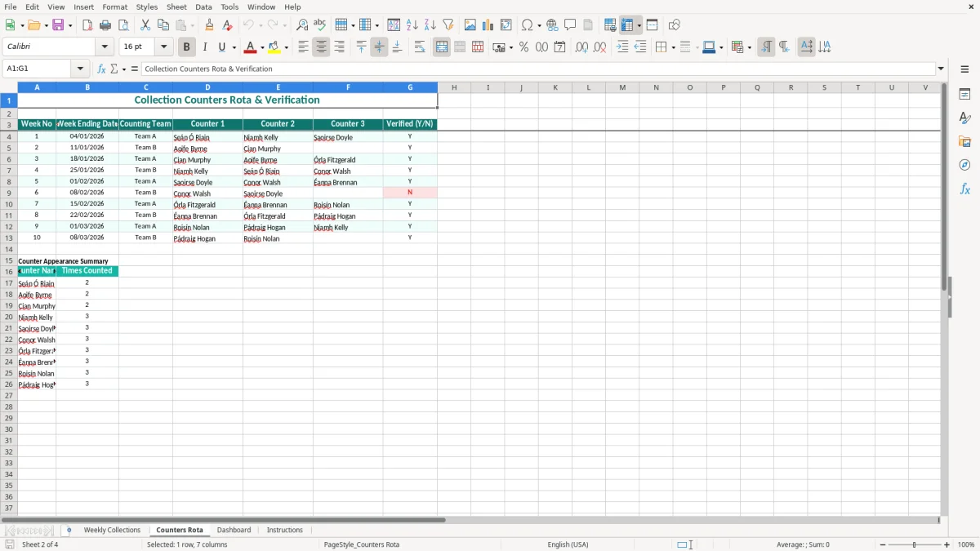Click inside the formula input line
Viewport: 980px width, 551px height.
tap(537, 69)
